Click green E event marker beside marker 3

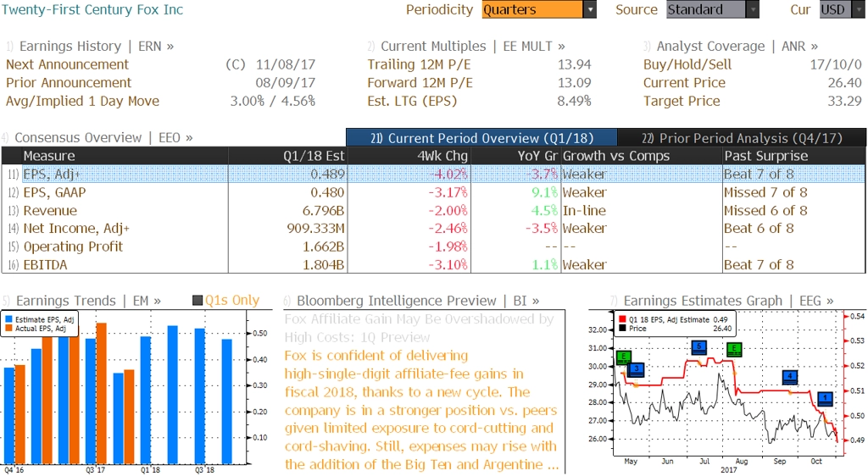click(624, 357)
